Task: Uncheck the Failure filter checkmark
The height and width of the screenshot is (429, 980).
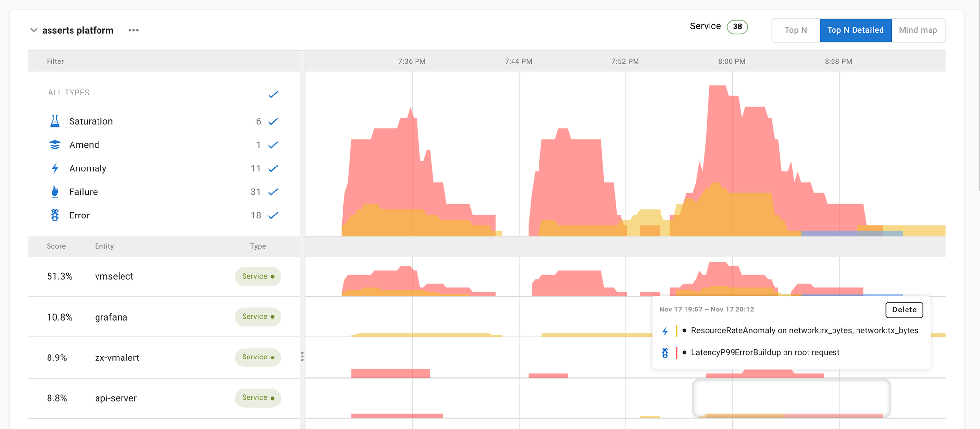Action: [273, 192]
